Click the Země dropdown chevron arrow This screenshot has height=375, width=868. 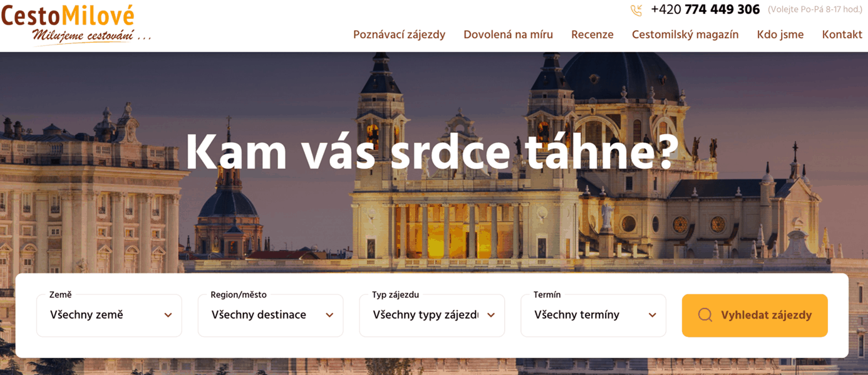(x=168, y=315)
